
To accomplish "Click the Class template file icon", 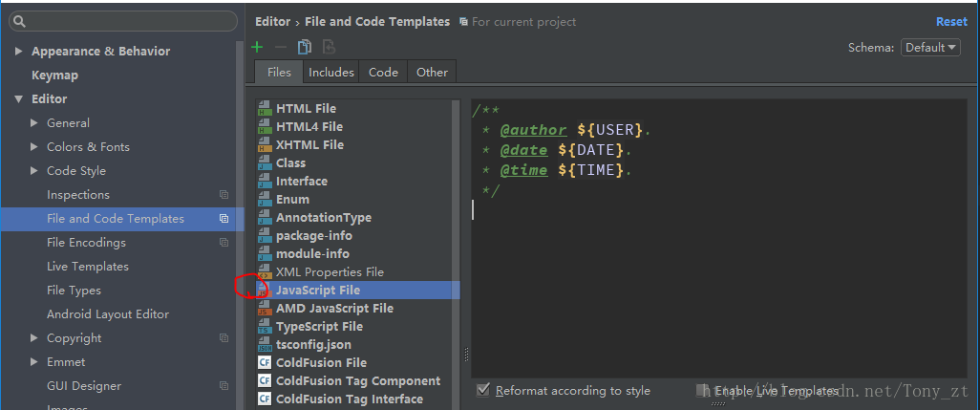I will [265, 162].
